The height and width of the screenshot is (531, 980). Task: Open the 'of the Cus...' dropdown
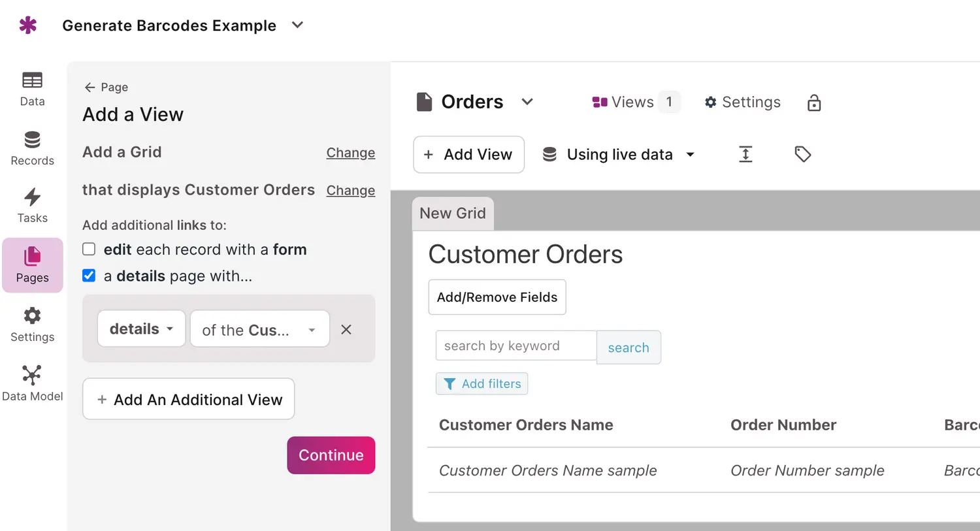coord(259,329)
